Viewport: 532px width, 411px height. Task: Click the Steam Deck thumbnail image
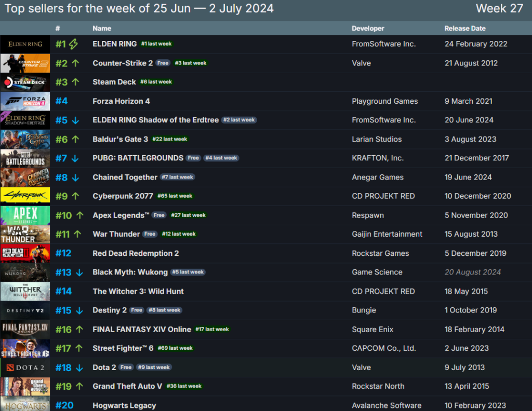click(x=25, y=82)
